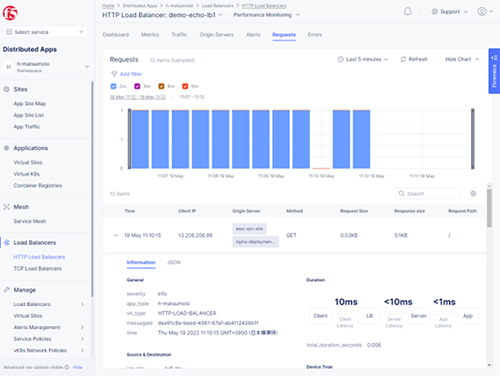Screen dimensions: 500x376
Task: Click the right chart range handle
Action: coord(473,139)
